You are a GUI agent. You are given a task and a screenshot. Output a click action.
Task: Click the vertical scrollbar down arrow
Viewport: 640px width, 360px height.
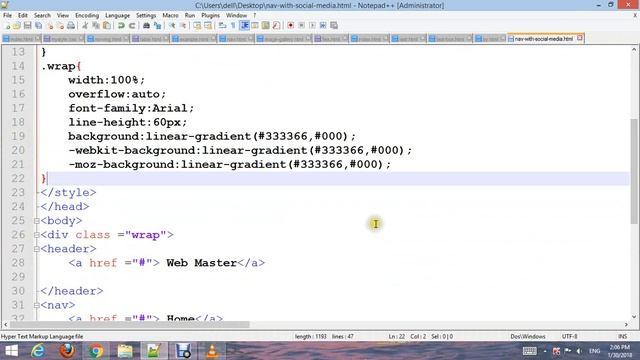(x=633, y=316)
